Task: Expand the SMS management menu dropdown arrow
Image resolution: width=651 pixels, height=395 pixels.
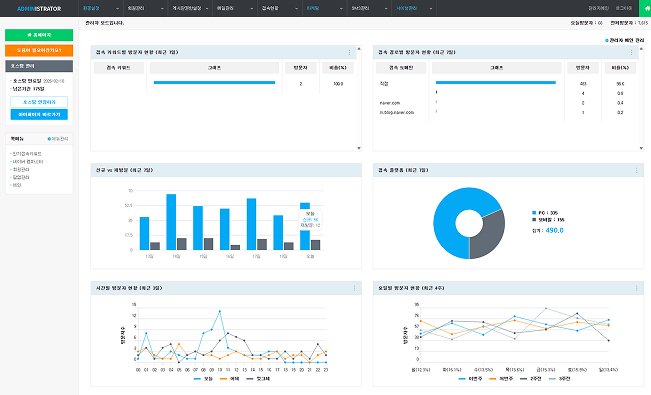Action: pos(386,8)
